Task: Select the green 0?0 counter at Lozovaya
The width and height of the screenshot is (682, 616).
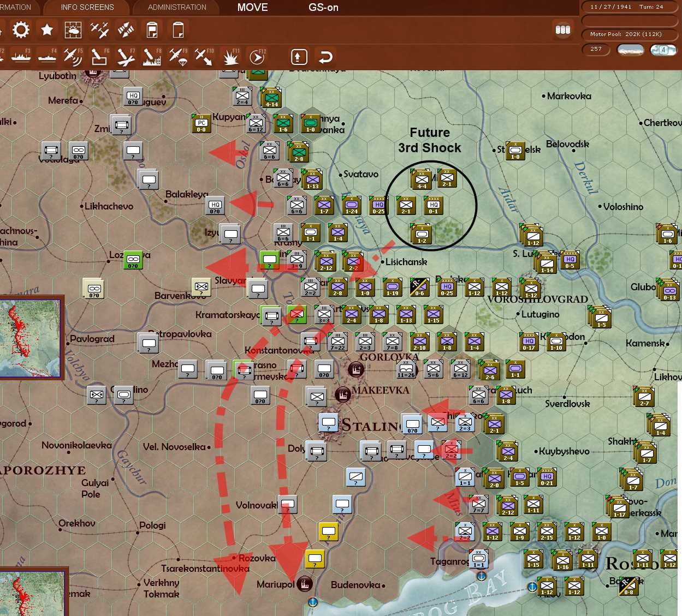Action: (133, 260)
